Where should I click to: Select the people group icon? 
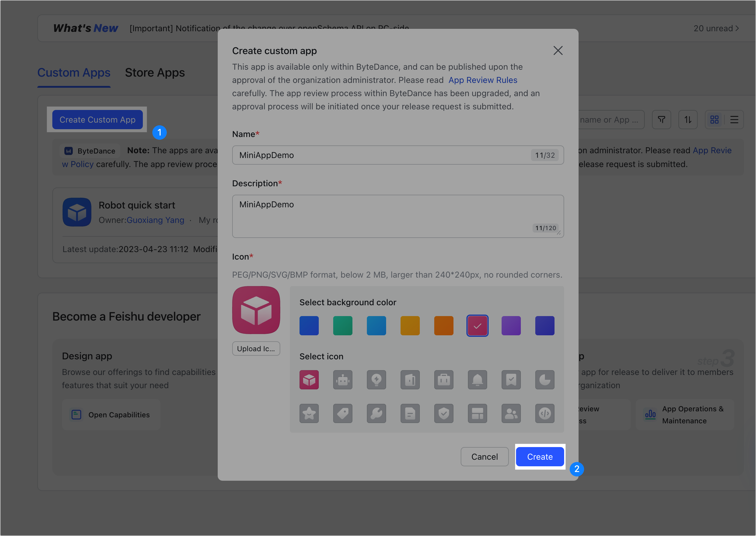tap(511, 413)
